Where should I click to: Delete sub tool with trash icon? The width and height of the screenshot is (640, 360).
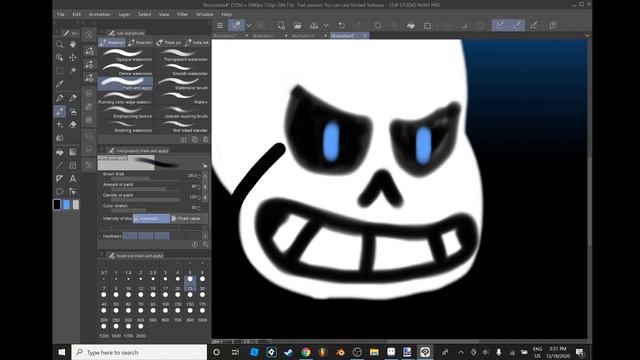[206, 139]
